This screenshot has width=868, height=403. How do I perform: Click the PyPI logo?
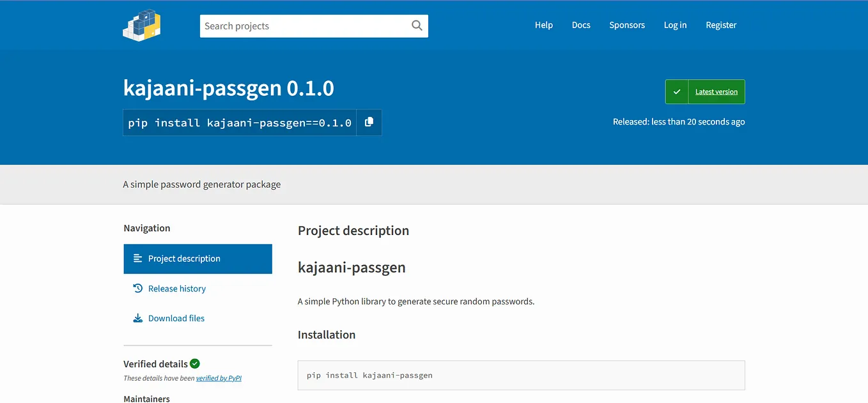(142, 26)
